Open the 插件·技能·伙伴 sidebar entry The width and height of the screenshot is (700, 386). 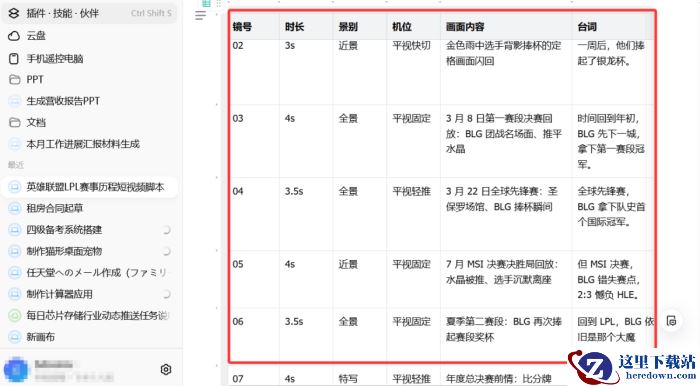click(x=89, y=13)
